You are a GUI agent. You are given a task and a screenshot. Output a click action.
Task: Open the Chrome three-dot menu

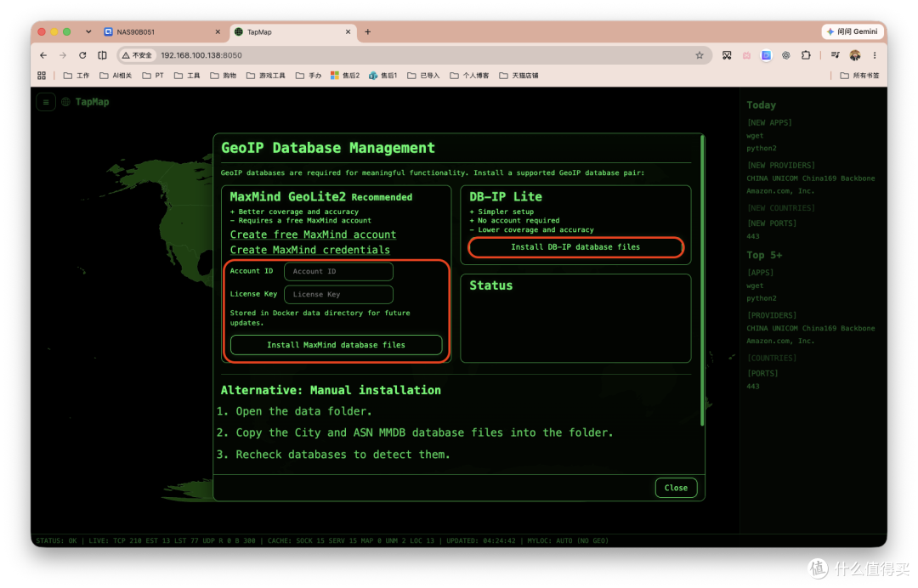(x=875, y=55)
